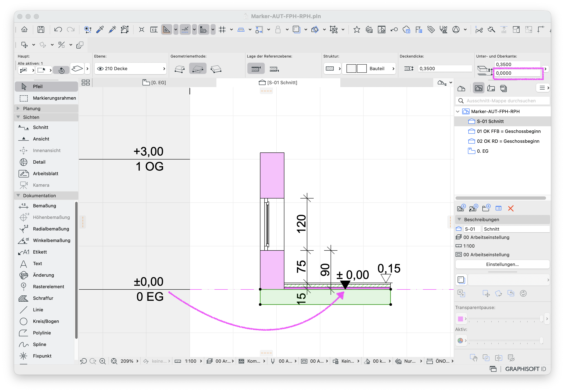Adjust the Transparentpause slider
The width and height of the screenshot is (565, 392).
pyautogui.click(x=506, y=319)
